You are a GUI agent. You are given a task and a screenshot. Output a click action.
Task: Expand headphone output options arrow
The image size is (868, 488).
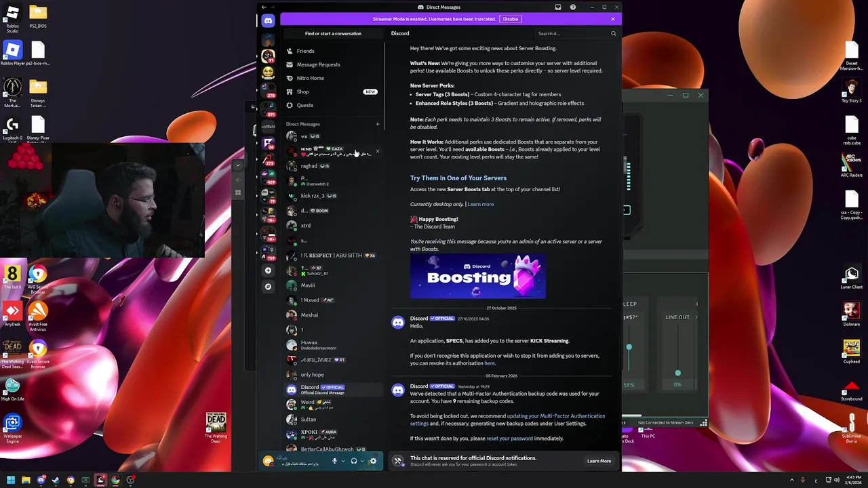pos(362,461)
